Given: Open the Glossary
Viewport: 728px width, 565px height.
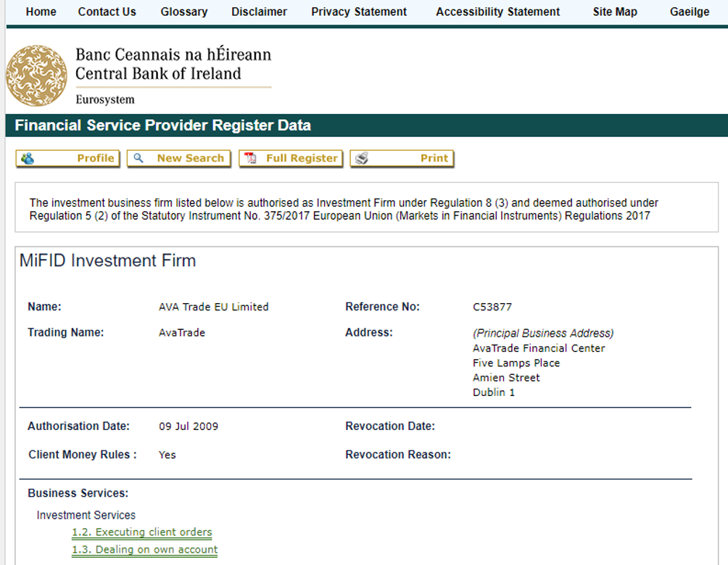Looking at the screenshot, I should [183, 12].
